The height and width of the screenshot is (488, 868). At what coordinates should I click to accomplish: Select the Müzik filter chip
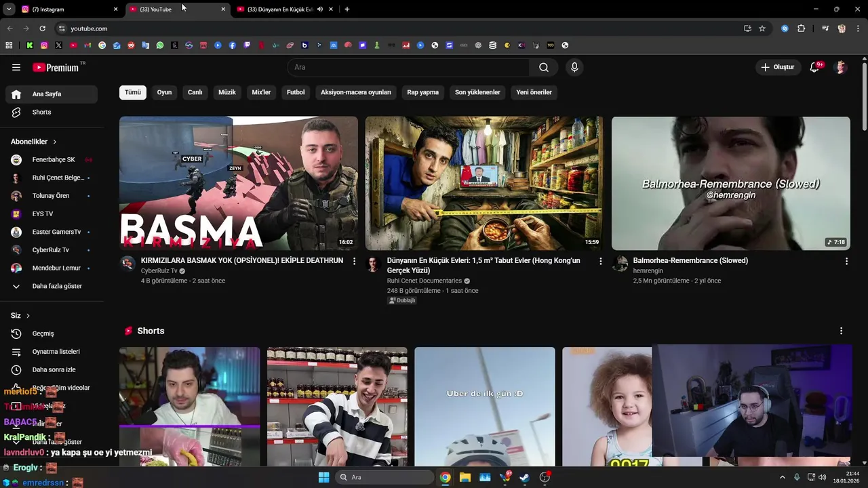[x=227, y=92]
